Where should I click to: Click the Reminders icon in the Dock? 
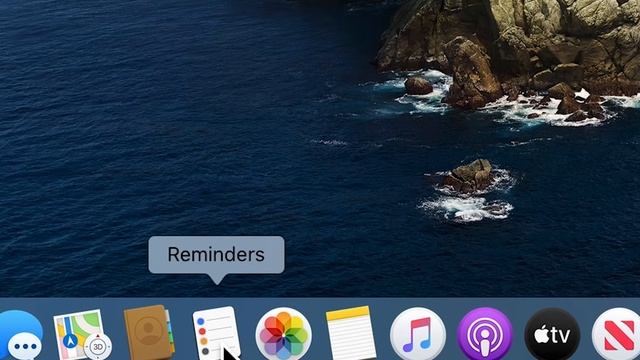pyautogui.click(x=216, y=334)
